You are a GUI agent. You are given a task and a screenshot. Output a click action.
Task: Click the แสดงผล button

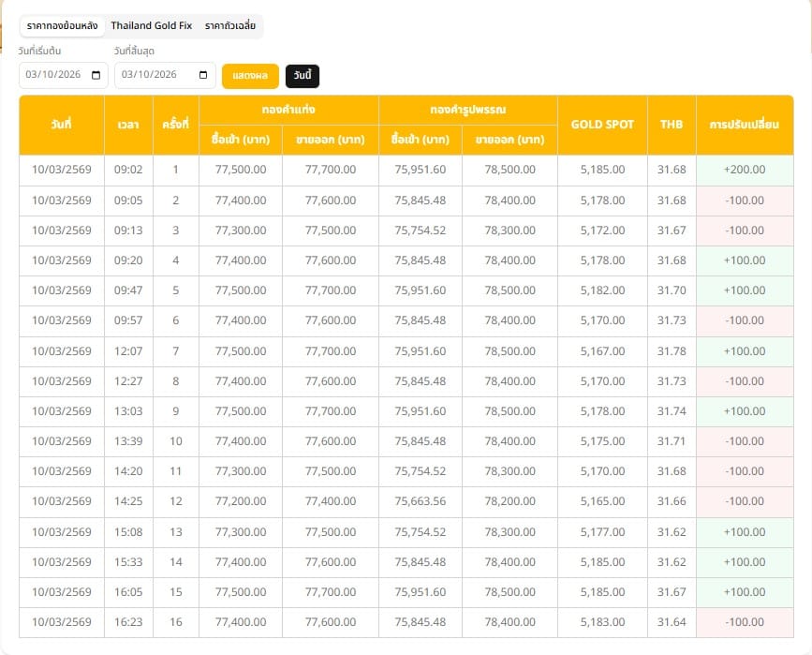coord(250,75)
